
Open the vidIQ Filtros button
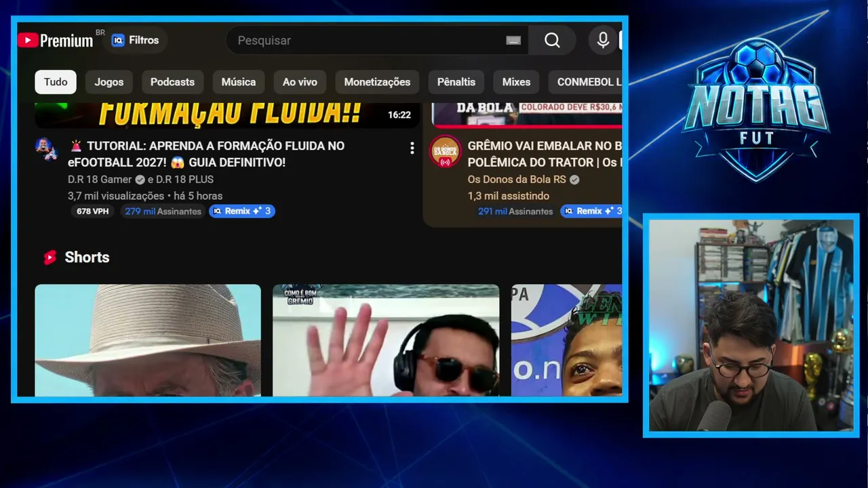pyautogui.click(x=135, y=40)
